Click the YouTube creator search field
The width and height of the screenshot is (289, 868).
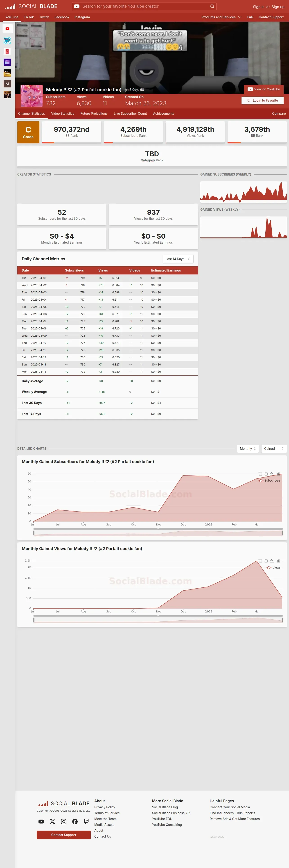pyautogui.click(x=145, y=6)
